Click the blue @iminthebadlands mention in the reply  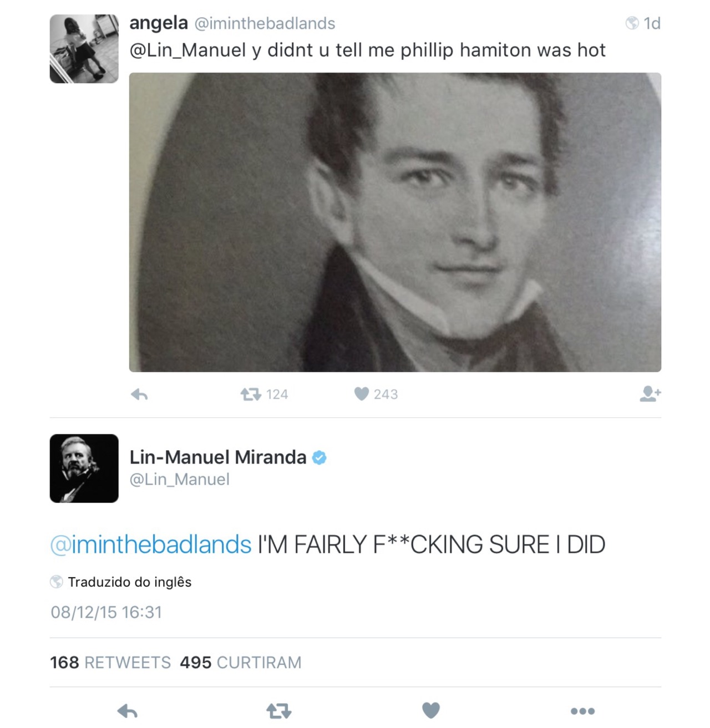(x=151, y=544)
